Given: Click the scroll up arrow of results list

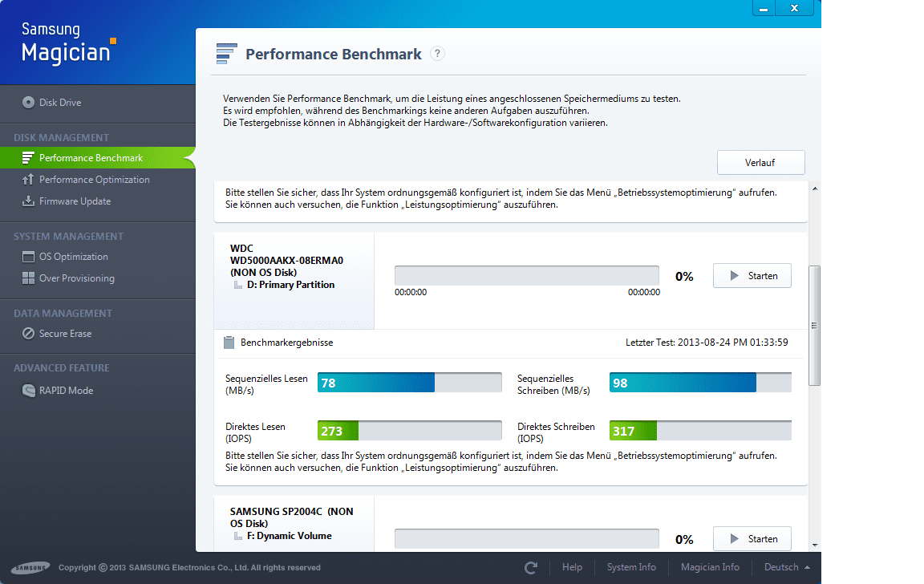Looking at the screenshot, I should point(815,189).
